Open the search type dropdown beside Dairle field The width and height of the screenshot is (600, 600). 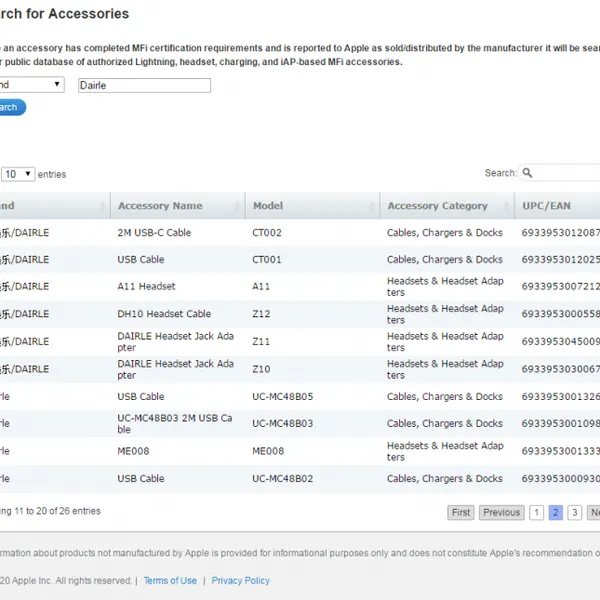[x=32, y=85]
